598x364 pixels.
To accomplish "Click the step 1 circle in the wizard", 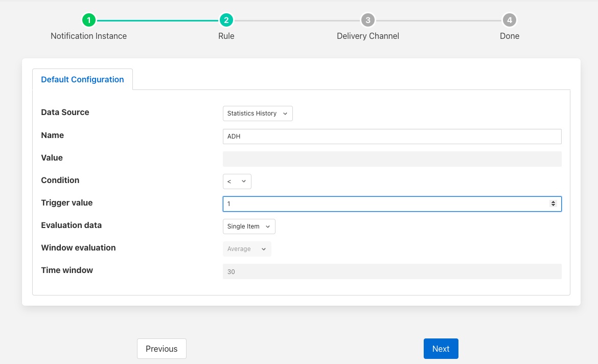I will pos(89,20).
